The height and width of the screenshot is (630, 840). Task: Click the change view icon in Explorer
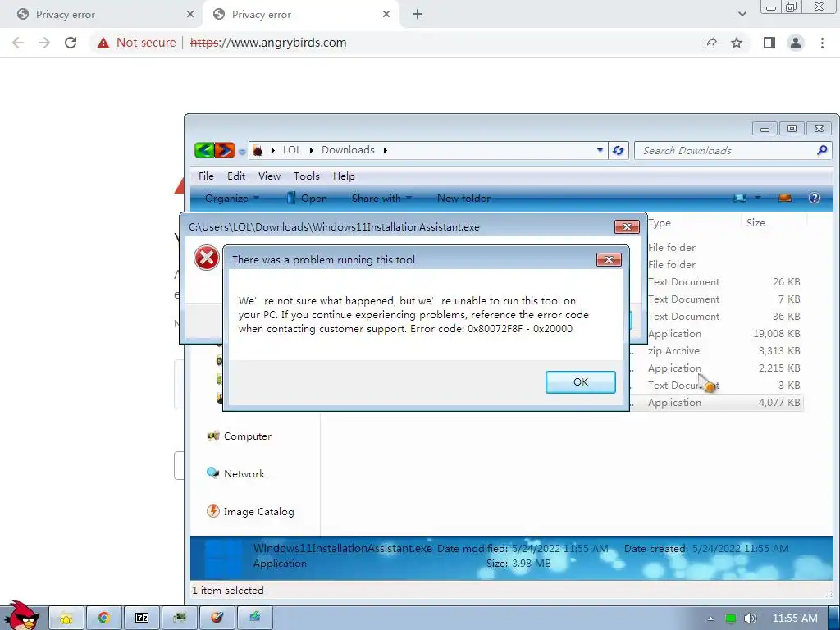[x=740, y=199]
